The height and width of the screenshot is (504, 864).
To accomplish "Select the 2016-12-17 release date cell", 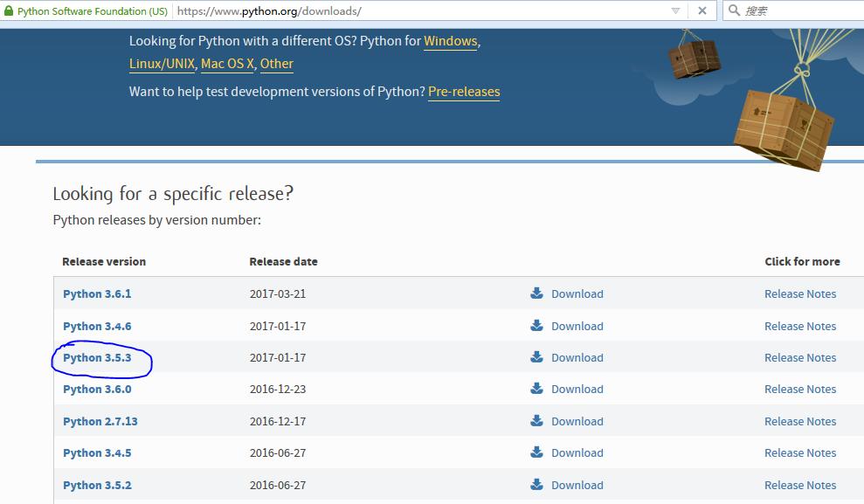I will (278, 421).
